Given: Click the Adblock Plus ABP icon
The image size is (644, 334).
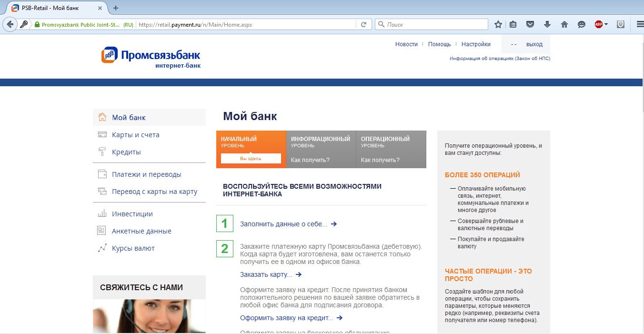Looking at the screenshot, I should coord(599,24).
